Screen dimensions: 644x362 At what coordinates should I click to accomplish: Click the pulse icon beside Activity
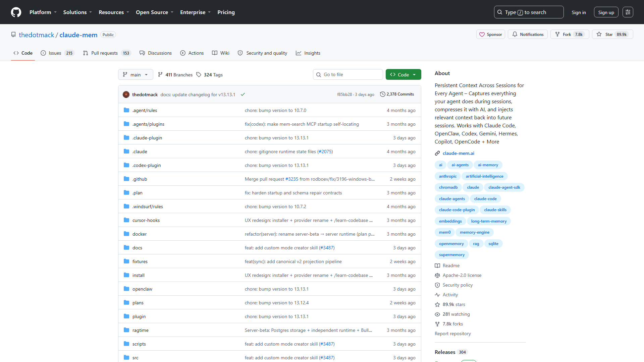pos(437,295)
